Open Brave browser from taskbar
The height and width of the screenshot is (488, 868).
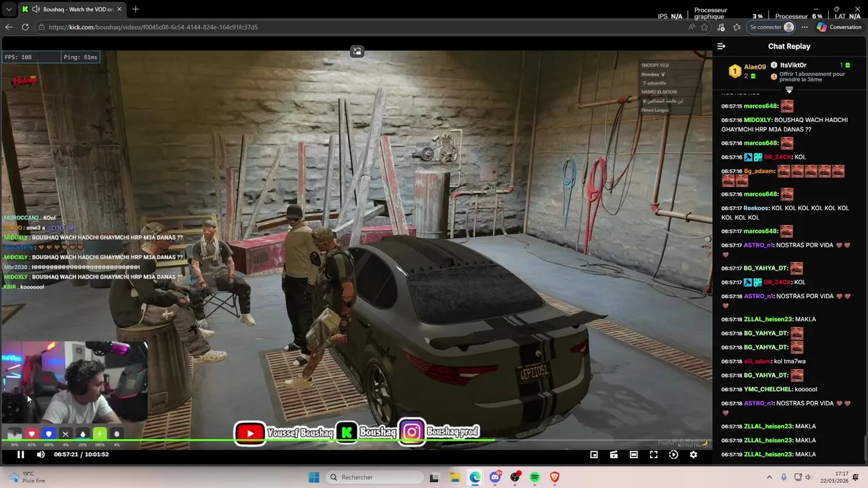coord(555,477)
